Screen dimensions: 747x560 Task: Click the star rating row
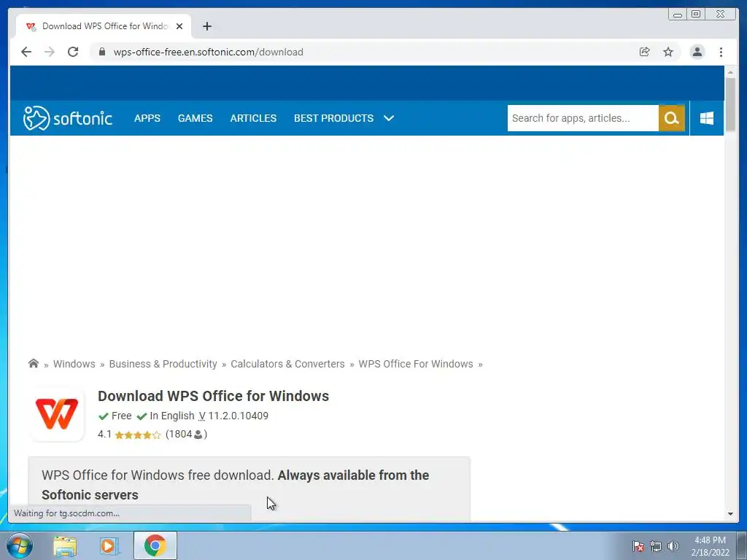138,435
